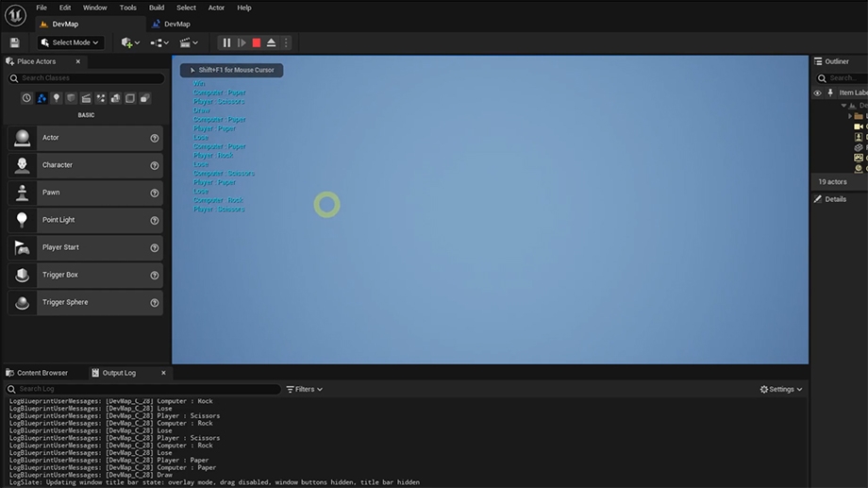
Task: Open the Select menu
Action: click(186, 8)
